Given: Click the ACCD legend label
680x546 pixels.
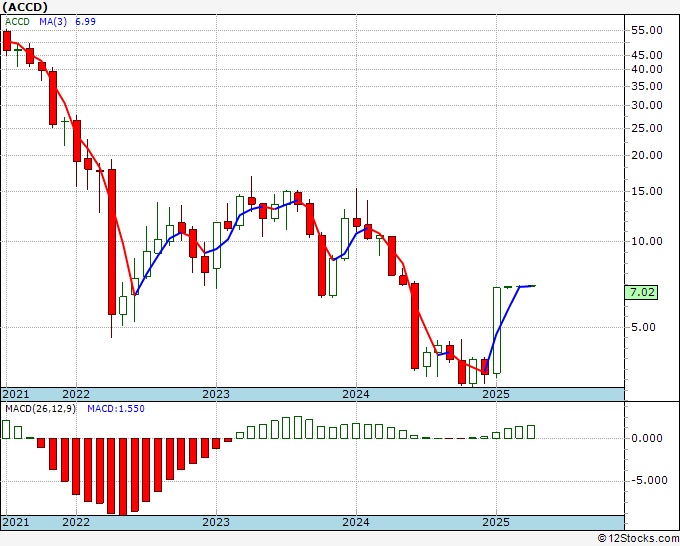Looking at the screenshot, I should [17, 22].
